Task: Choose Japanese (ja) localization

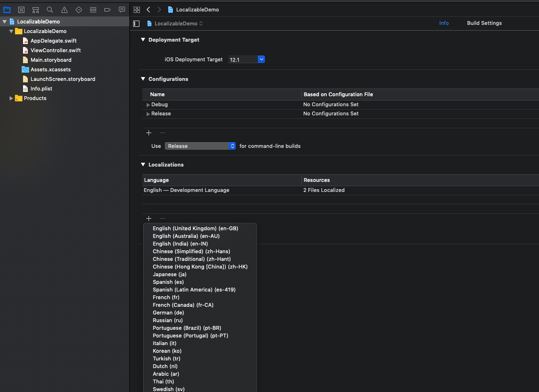Action: pos(200,274)
